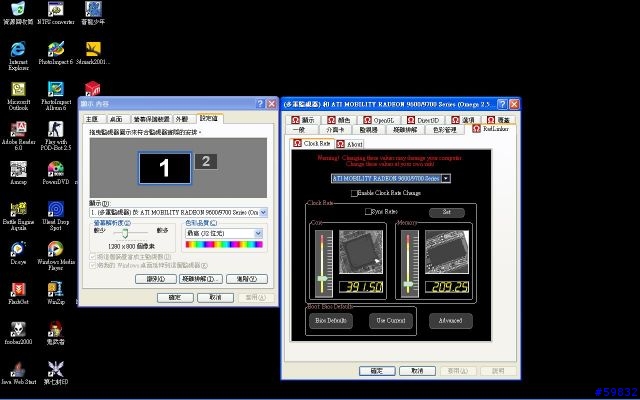Open the RadLinker graphics adapter dropdown
The width and height of the screenshot is (640, 400).
pos(446,178)
